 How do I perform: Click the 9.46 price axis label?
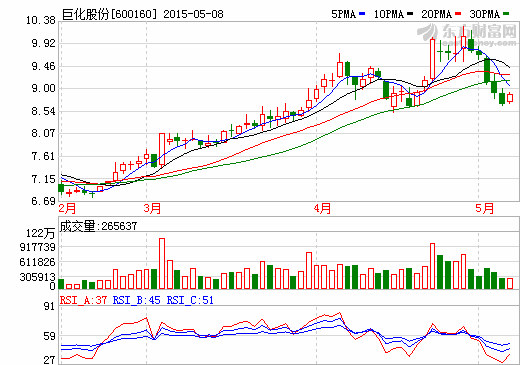44,66
